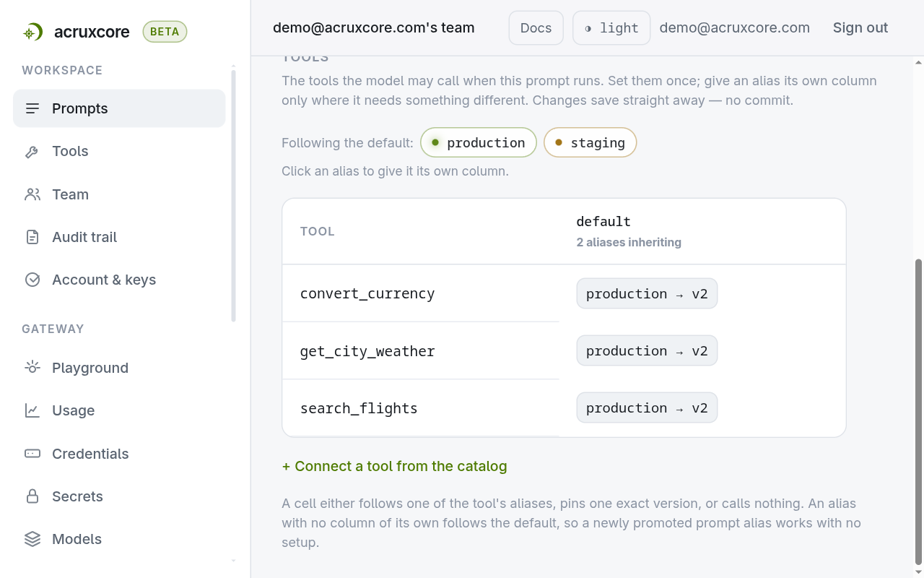
Task: Open the Models page
Action: [x=119, y=539]
